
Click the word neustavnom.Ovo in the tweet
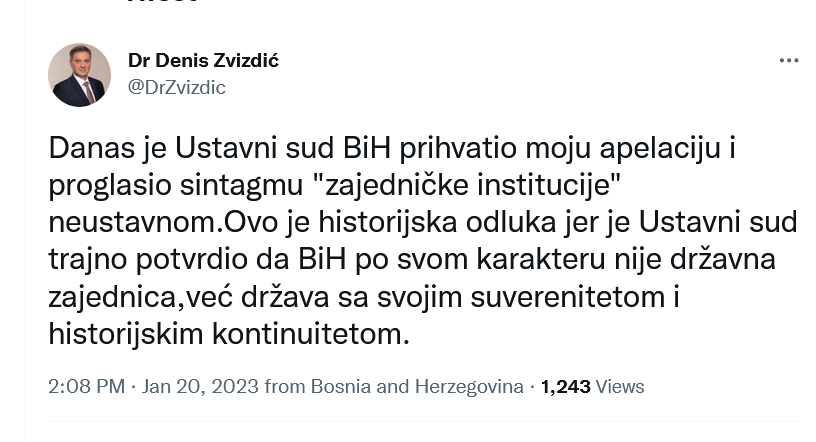(164, 222)
